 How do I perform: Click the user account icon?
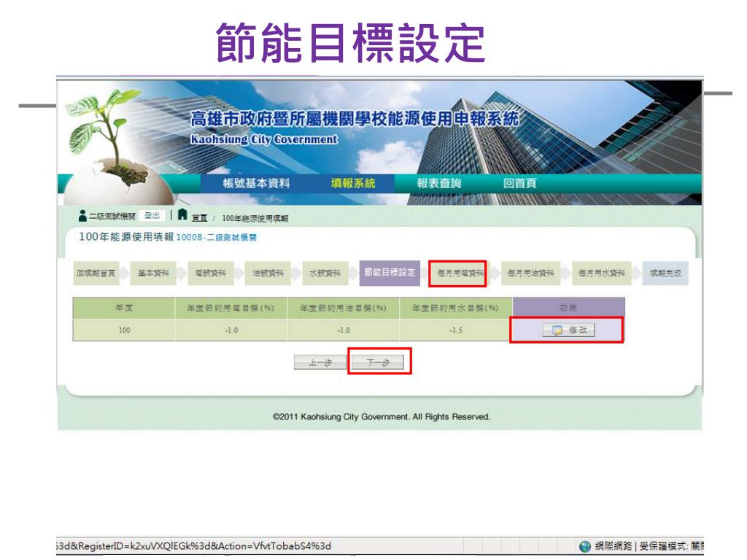pyautogui.click(x=83, y=216)
